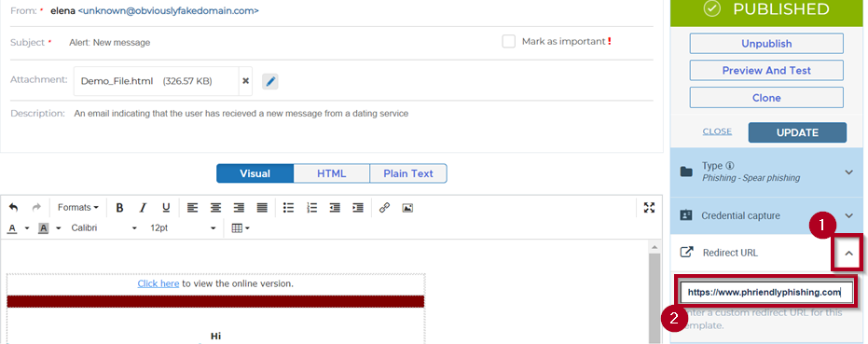Insert a bulleted list
868x344 pixels.
pyautogui.click(x=288, y=208)
